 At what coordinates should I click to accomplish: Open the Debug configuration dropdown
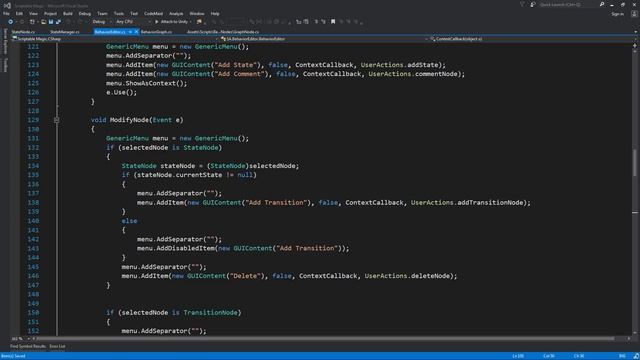pyautogui.click(x=101, y=22)
